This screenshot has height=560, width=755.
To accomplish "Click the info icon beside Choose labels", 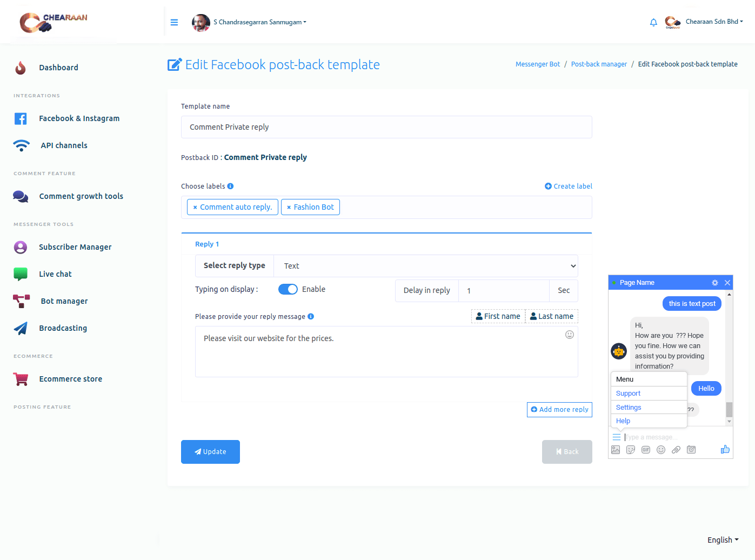I will tap(230, 186).
